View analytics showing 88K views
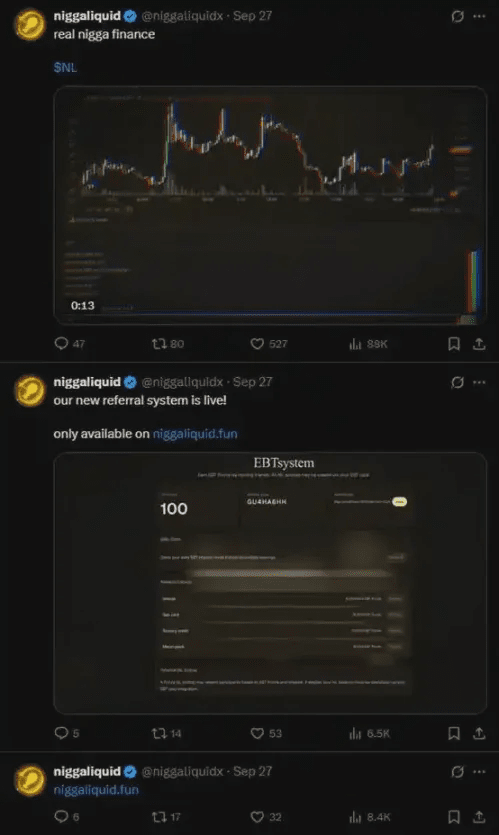The image size is (499, 835). 368,344
